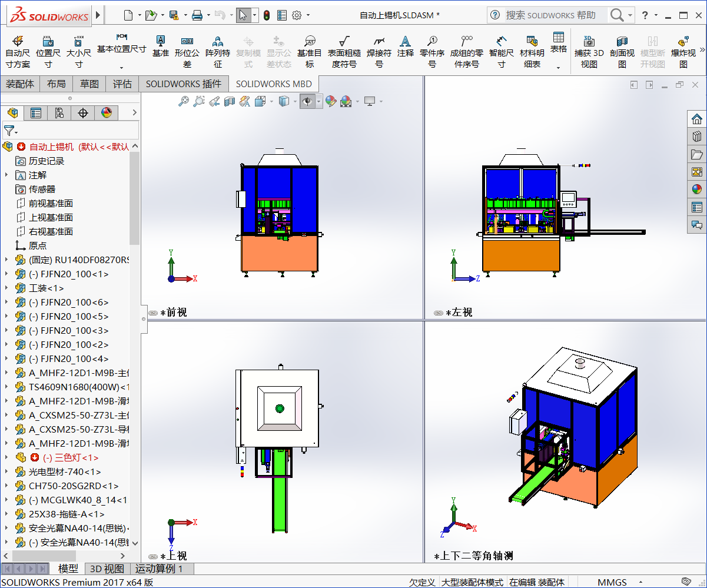This screenshot has height=588, width=707.
Task: Click the Previous View icon
Action: 214,101
